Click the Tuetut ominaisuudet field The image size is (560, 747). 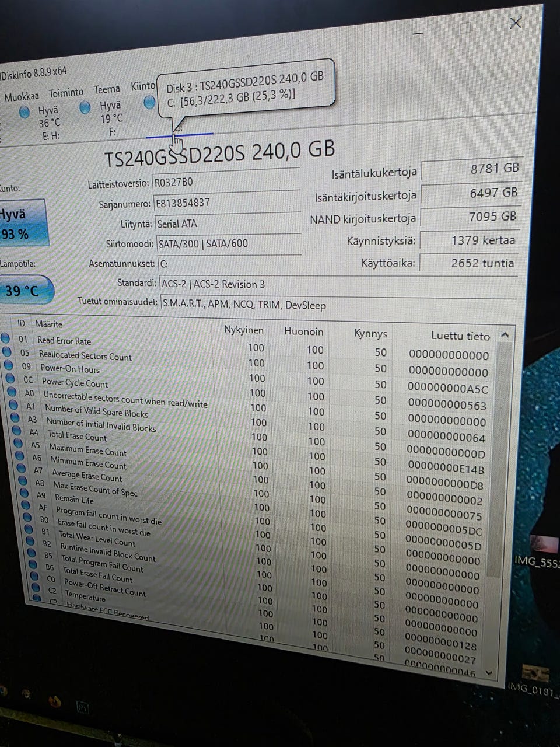pyautogui.click(x=338, y=305)
